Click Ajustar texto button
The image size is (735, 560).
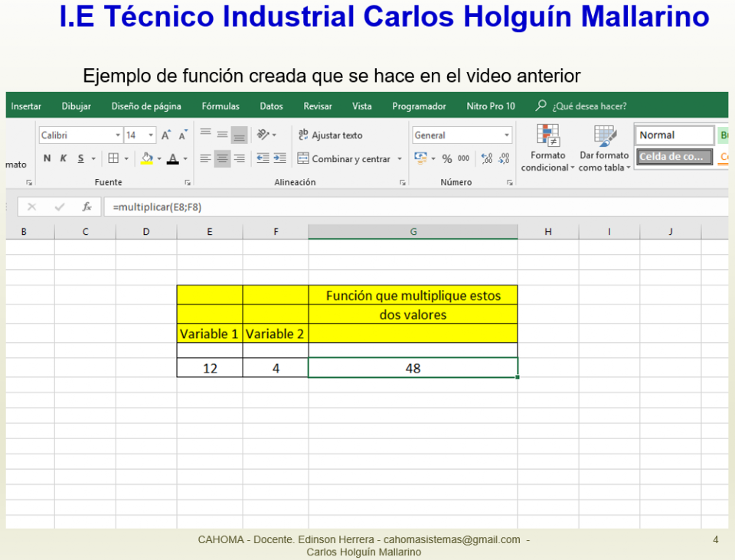(330, 135)
